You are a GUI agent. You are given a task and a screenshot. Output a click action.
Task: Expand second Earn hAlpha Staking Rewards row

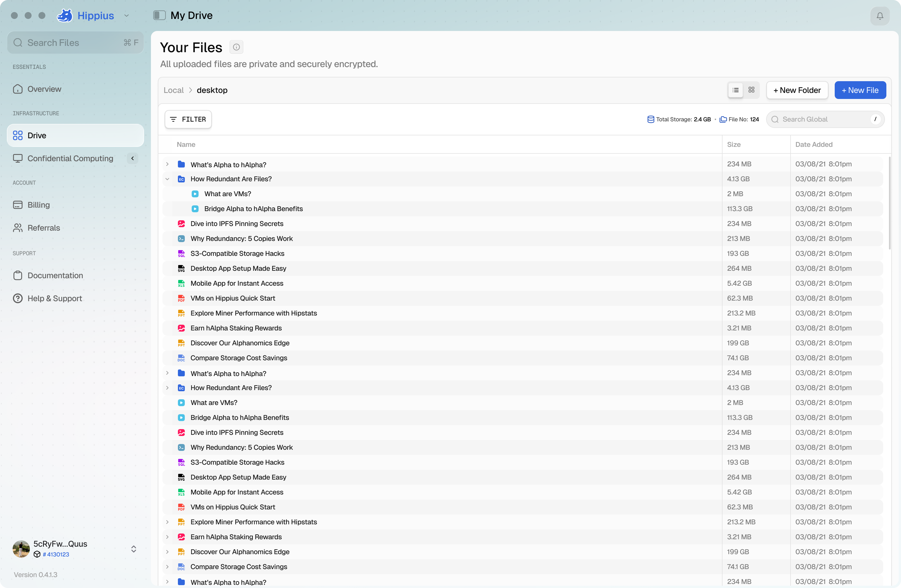(x=167, y=537)
